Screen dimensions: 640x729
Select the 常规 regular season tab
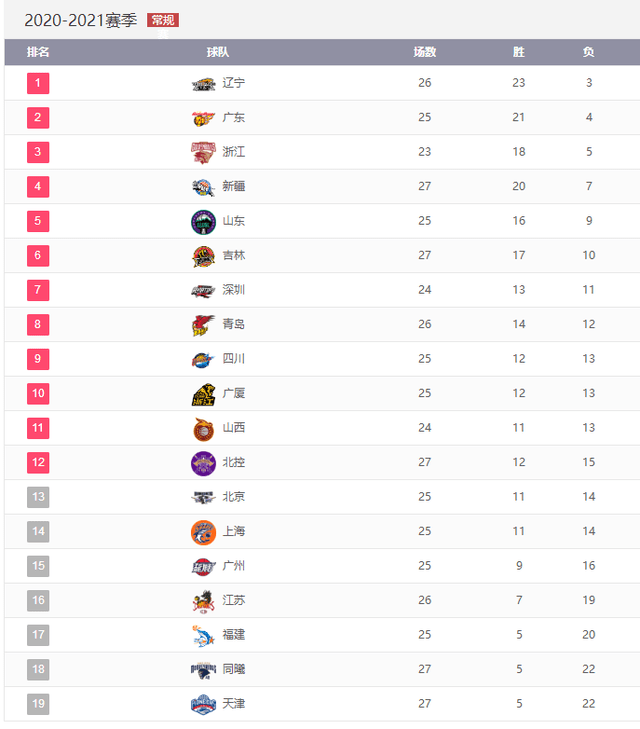coord(163,20)
